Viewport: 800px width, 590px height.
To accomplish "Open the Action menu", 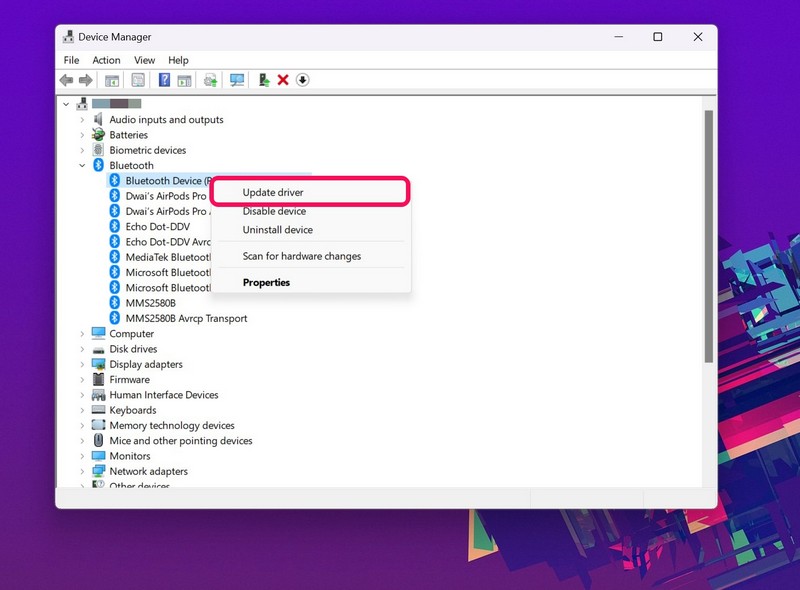I will coord(106,60).
